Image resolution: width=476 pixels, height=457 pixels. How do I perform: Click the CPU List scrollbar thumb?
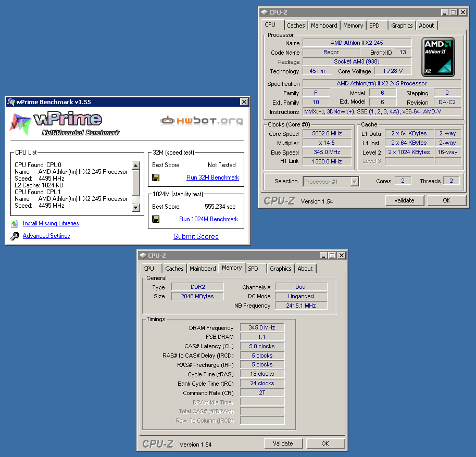click(x=136, y=183)
